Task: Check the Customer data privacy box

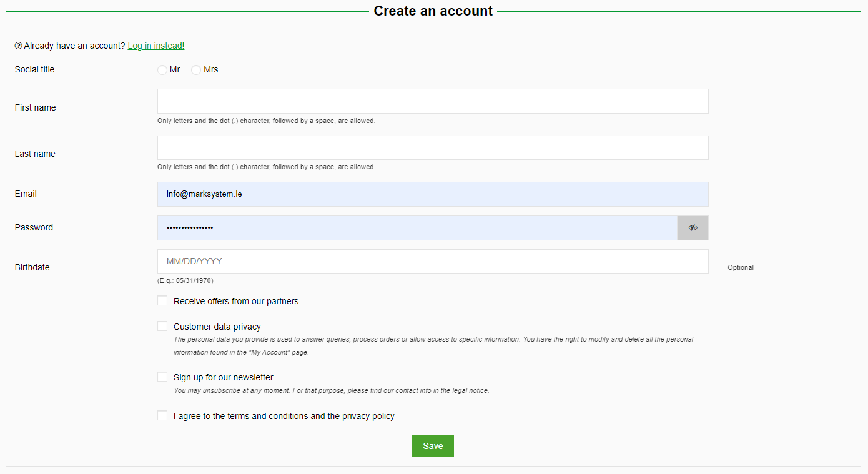Action: 162,326
